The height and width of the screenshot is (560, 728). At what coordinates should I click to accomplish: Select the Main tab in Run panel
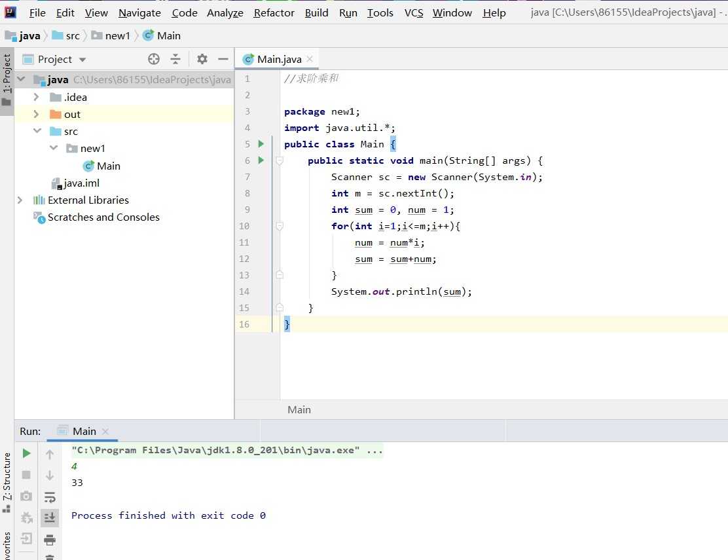click(x=84, y=432)
